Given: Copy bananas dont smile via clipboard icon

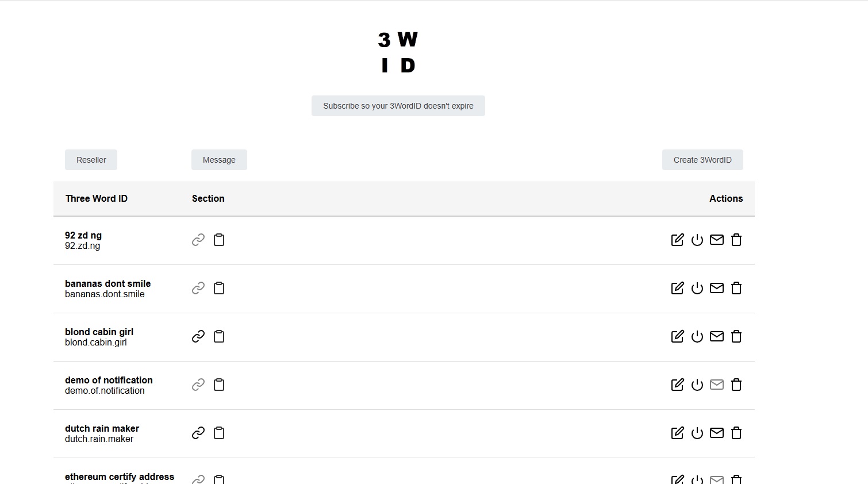Looking at the screenshot, I should pyautogui.click(x=219, y=288).
